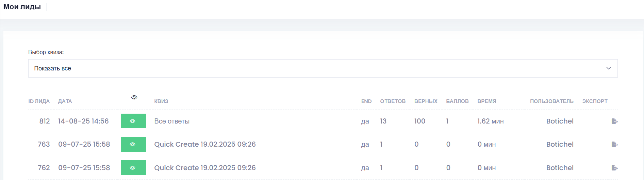
Task: Click the Время column header
Action: (x=486, y=101)
